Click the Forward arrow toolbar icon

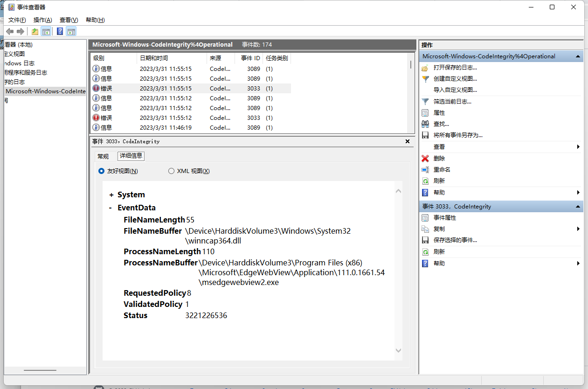[x=20, y=31]
